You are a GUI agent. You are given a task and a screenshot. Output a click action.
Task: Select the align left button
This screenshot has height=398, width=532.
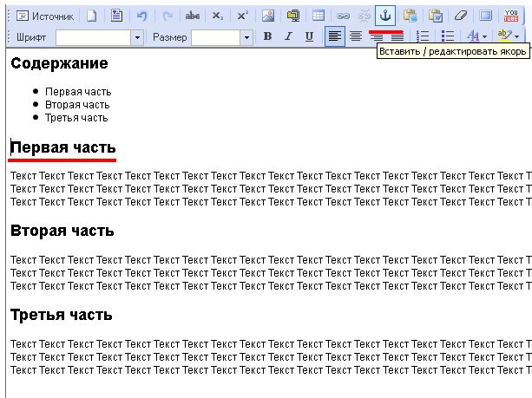coord(334,36)
